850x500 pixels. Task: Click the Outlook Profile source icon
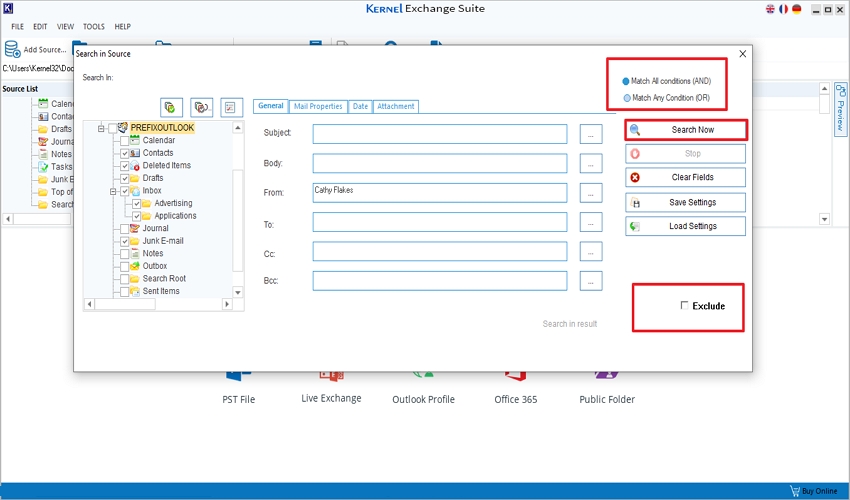coord(423,375)
